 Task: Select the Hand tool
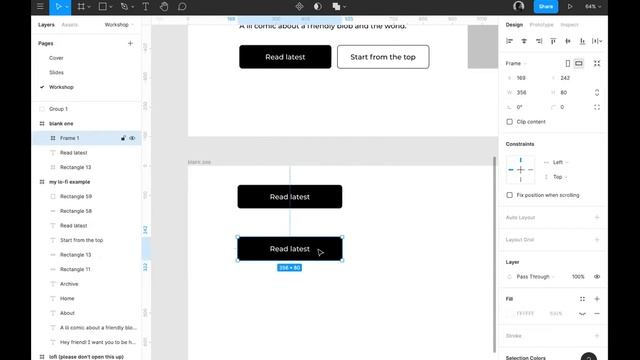point(164,7)
